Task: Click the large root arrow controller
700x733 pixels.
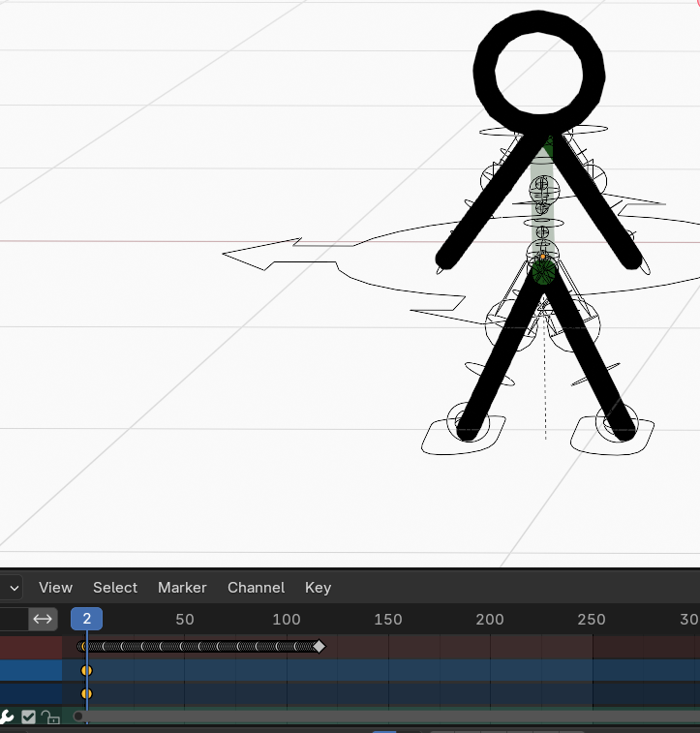Action: tap(261, 256)
